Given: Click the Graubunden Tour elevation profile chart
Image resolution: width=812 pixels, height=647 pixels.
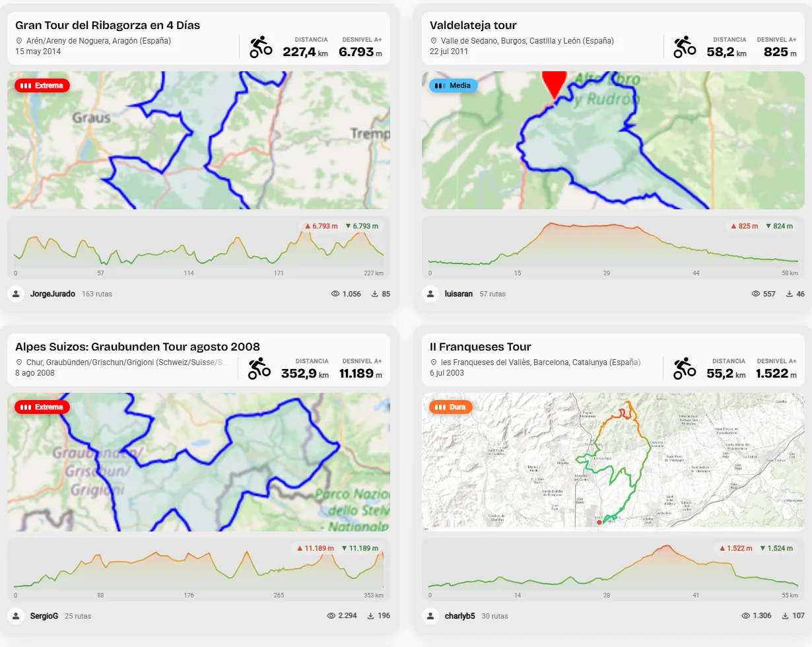Looking at the screenshot, I should pos(198,569).
